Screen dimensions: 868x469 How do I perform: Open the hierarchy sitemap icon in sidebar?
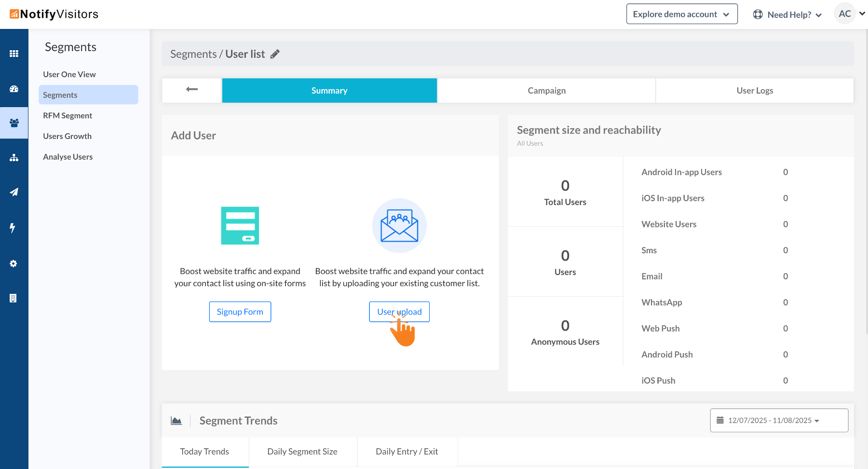14,158
